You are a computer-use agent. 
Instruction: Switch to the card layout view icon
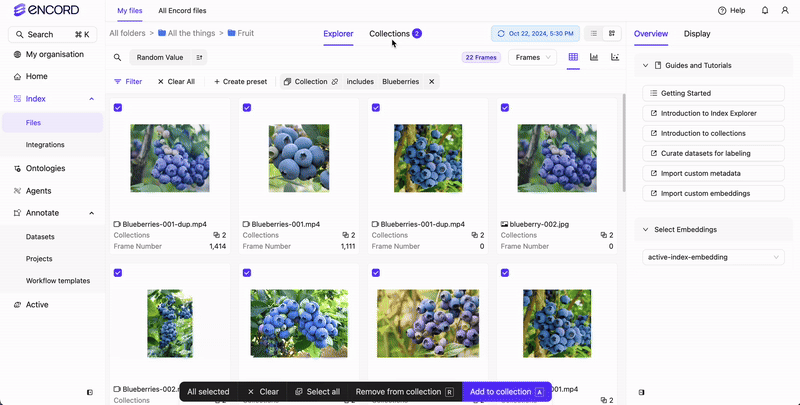pos(612,34)
